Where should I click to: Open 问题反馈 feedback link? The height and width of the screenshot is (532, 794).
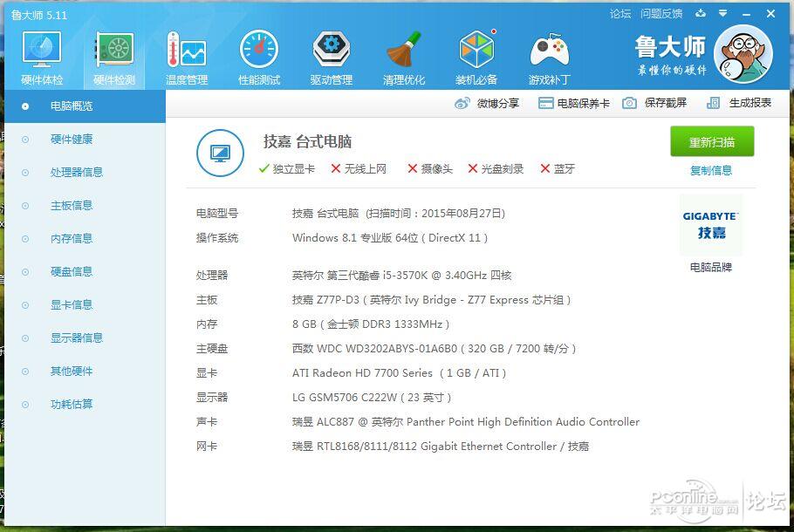point(661,14)
